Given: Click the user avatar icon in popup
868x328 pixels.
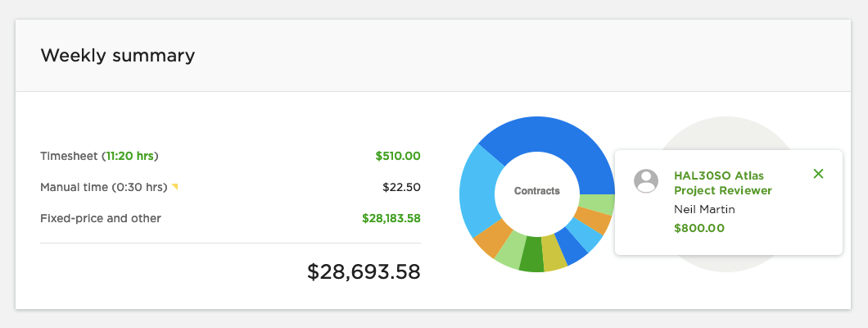Looking at the screenshot, I should pos(646,181).
